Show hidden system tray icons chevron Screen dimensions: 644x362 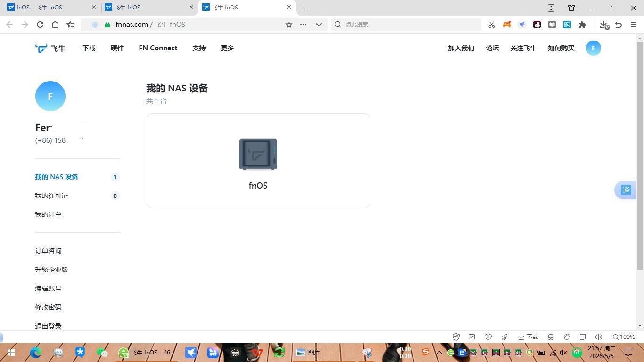pos(439,352)
